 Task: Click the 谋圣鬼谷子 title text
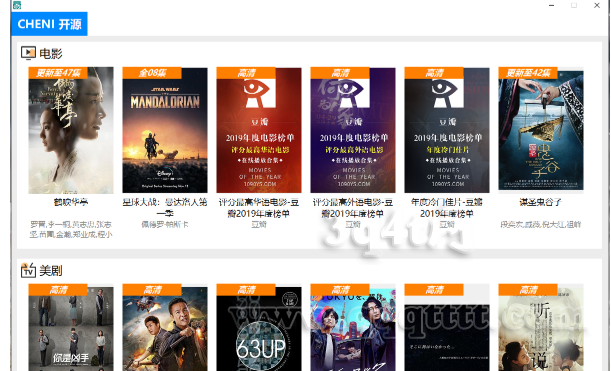[x=540, y=202]
